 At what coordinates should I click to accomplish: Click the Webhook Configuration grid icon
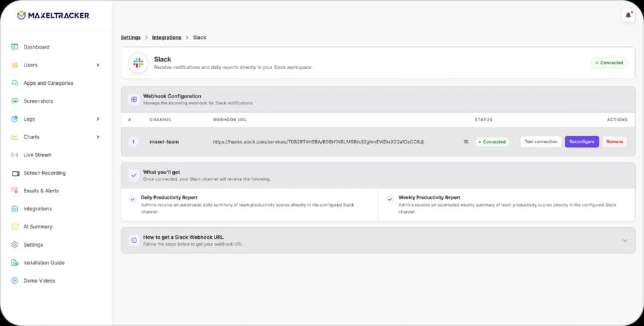(x=134, y=99)
